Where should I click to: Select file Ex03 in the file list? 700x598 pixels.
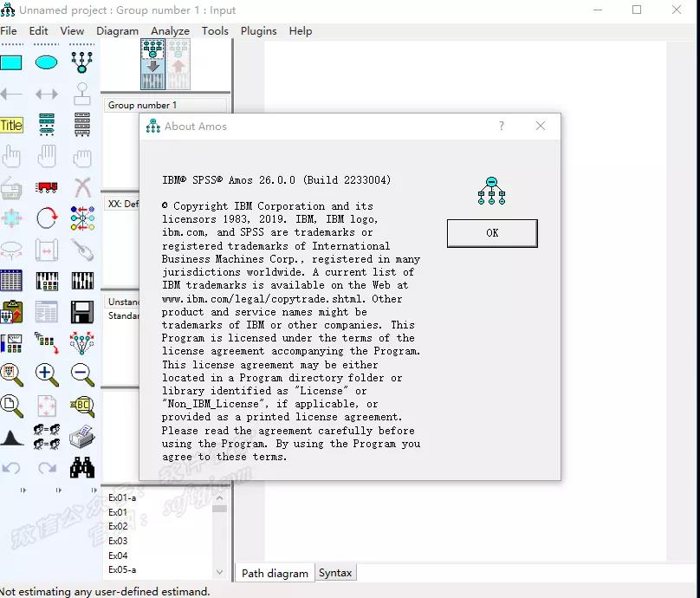pos(118,541)
